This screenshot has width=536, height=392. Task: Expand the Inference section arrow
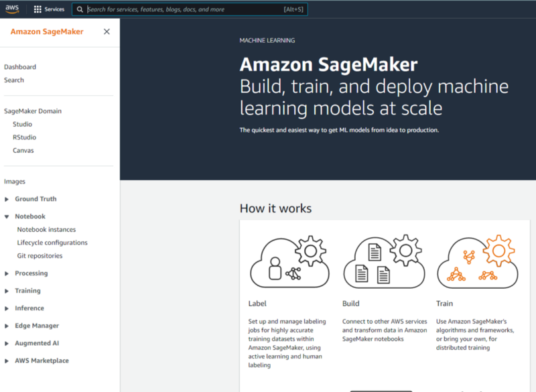(x=7, y=308)
